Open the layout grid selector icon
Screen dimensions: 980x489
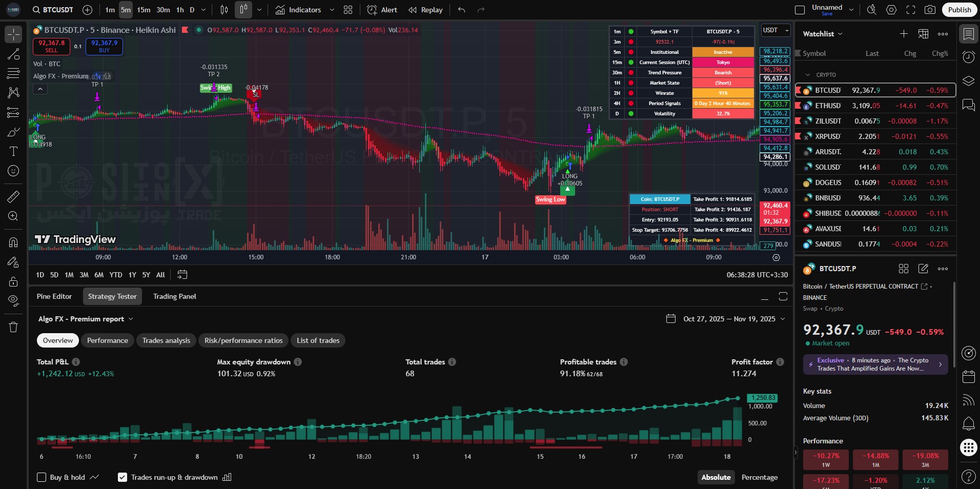click(x=348, y=10)
